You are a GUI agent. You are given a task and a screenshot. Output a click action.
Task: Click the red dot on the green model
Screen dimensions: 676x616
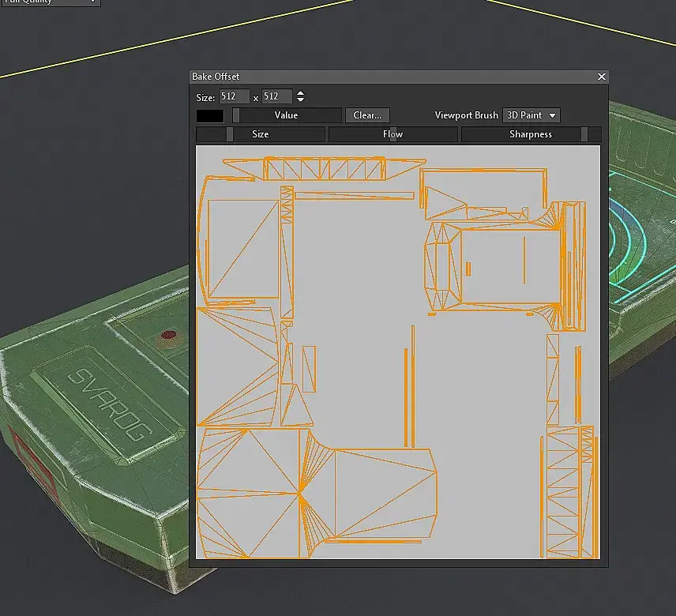click(x=168, y=335)
